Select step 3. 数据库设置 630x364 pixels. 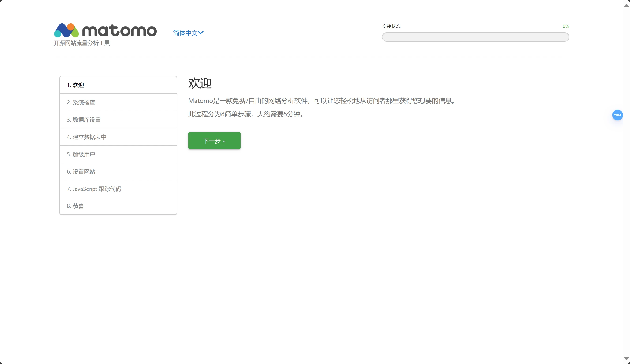(x=84, y=120)
